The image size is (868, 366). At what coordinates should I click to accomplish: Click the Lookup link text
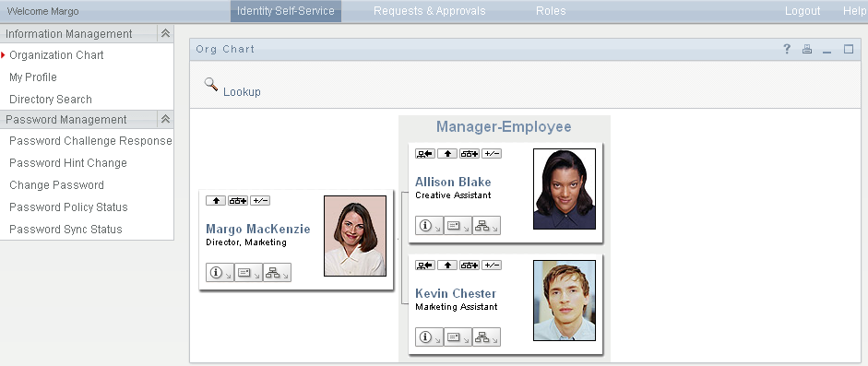242,92
